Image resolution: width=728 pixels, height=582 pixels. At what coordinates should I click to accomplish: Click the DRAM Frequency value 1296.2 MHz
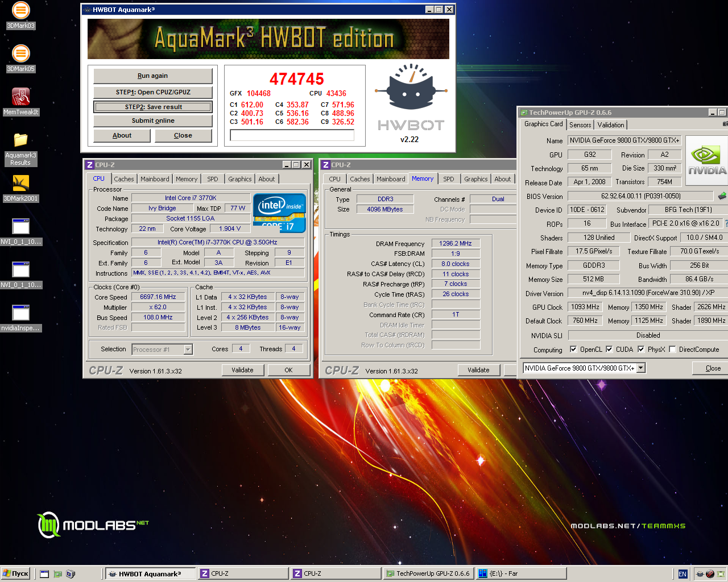click(456, 243)
